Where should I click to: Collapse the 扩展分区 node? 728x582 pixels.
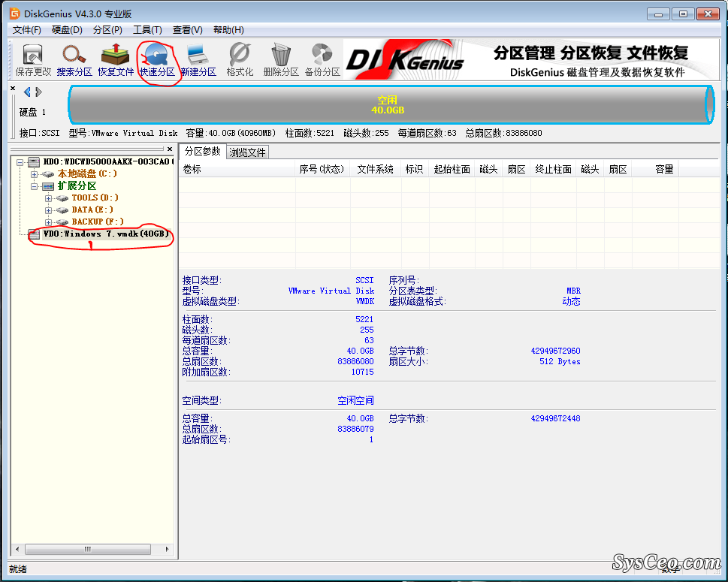point(34,186)
